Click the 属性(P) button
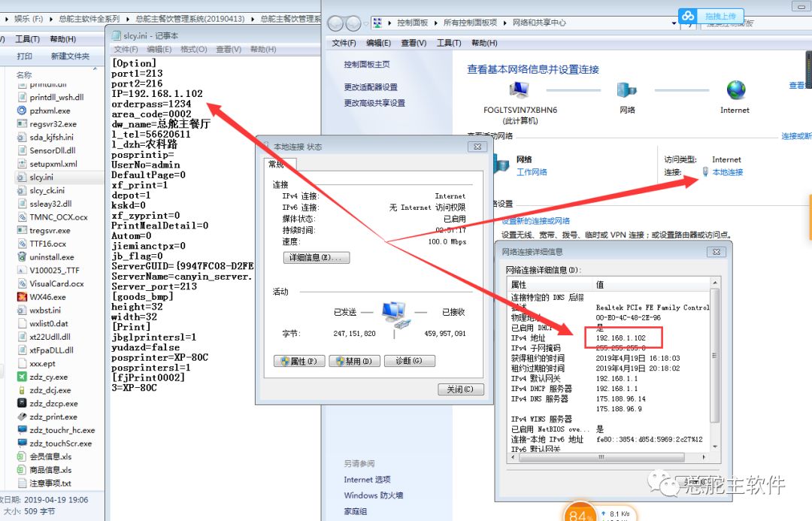This screenshot has width=812, height=521. click(x=299, y=361)
